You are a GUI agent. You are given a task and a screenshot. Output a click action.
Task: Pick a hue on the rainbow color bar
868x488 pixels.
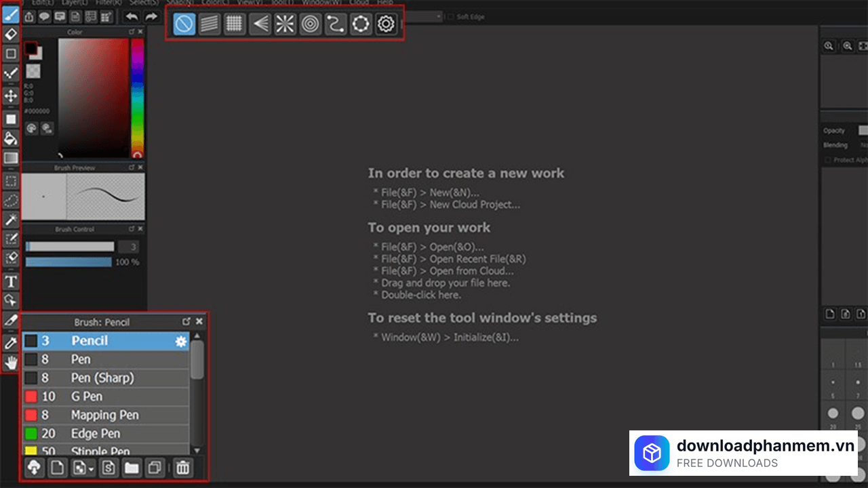click(137, 95)
